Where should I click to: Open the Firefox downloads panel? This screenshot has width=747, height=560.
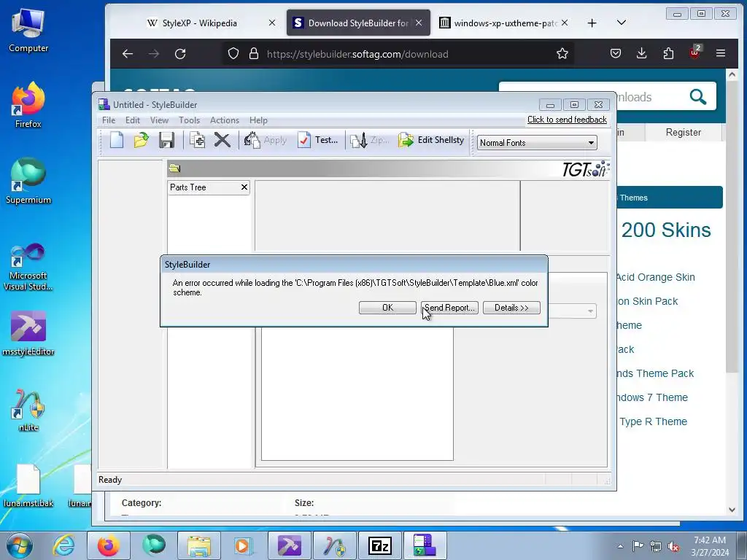pos(642,53)
